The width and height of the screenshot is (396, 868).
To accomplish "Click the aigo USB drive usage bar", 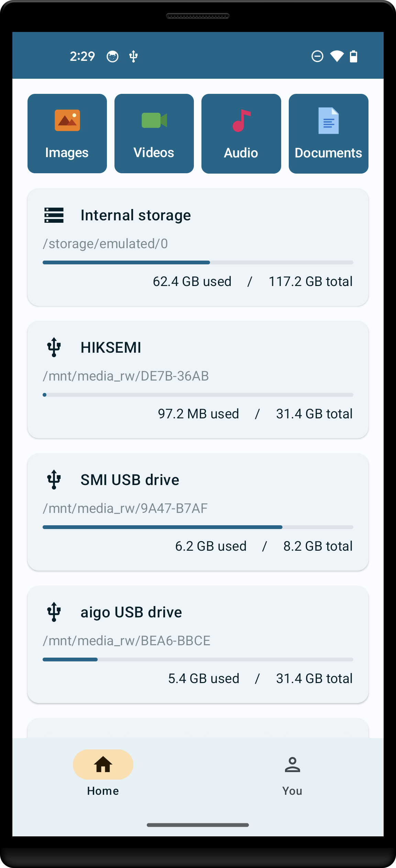I will (198, 659).
